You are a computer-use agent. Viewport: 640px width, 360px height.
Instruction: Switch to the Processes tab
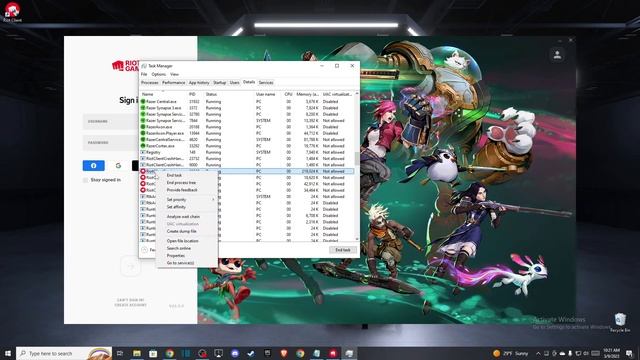149,83
